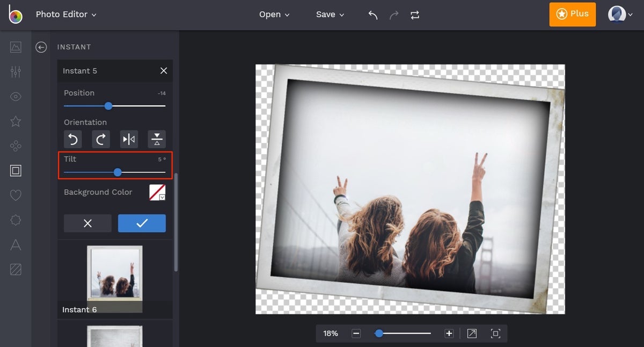This screenshot has width=644, height=347.
Task: Apply the frame with the blue checkmark
Action: (142, 223)
